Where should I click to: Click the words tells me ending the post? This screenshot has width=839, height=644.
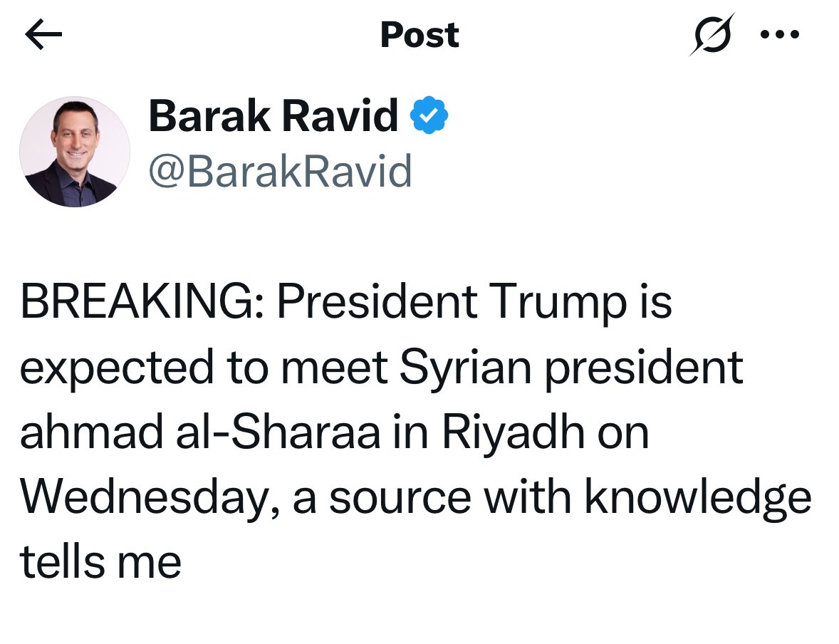click(100, 561)
